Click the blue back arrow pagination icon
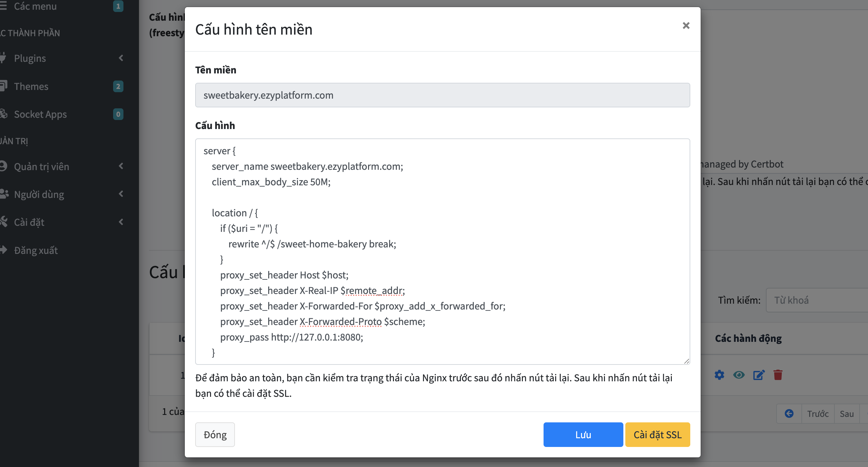This screenshot has height=467, width=868. 789,413
